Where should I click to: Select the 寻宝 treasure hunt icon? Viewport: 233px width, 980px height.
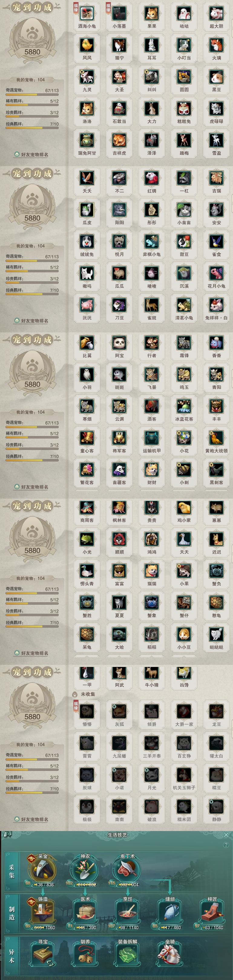[x=43, y=955]
